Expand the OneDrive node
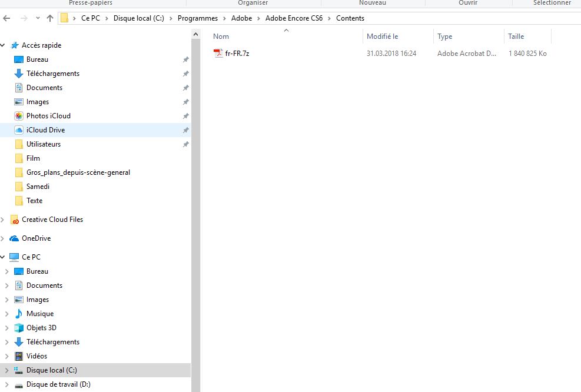581x392 pixels. click(x=2, y=238)
